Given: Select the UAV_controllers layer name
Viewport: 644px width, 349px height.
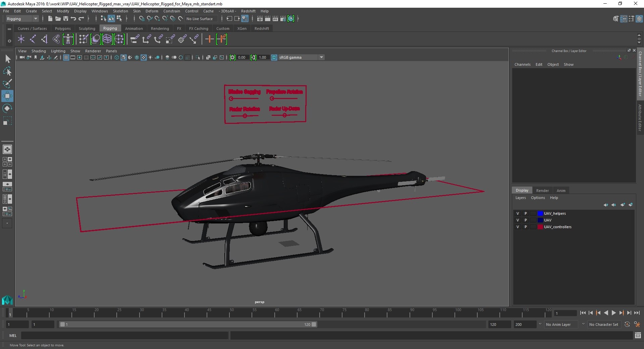Looking at the screenshot, I should [557, 227].
